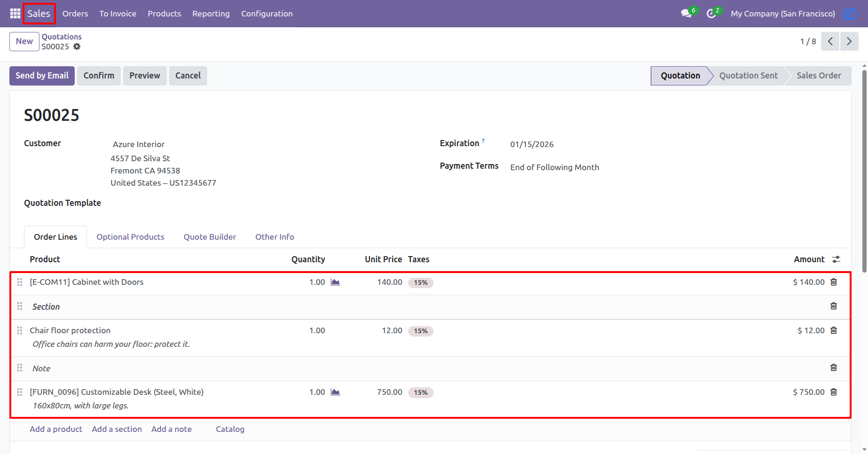Create a New quotation
This screenshot has height=454, width=868.
[24, 41]
